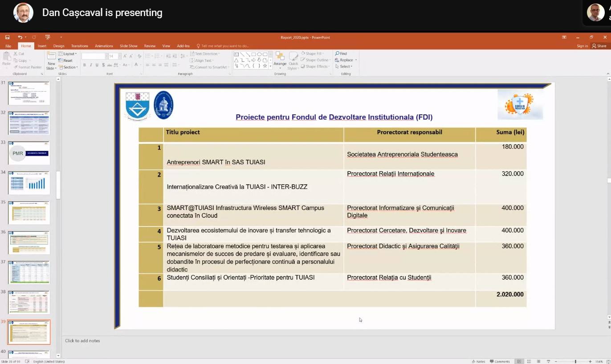Open the Align Text dropdown

point(203,61)
